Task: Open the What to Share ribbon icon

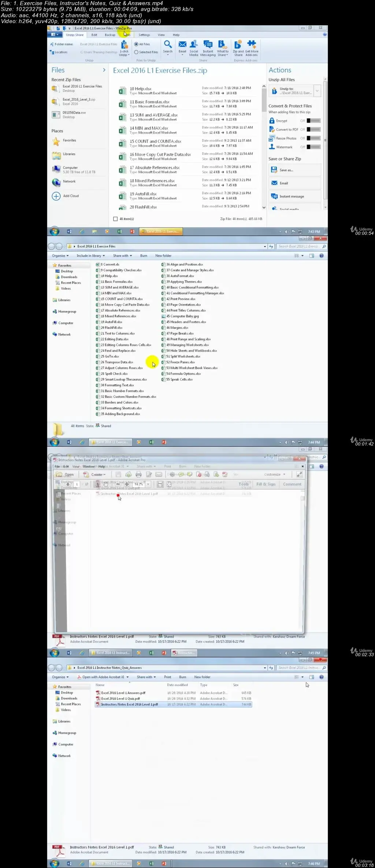Action: click(223, 48)
